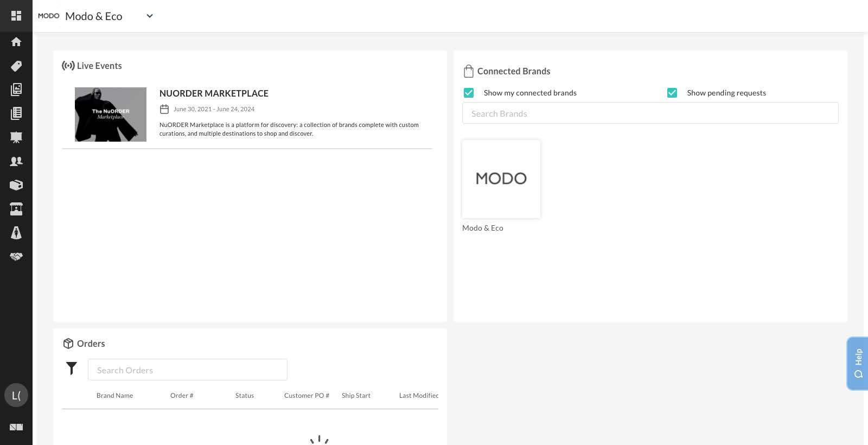868x445 pixels.
Task: Open the dress silhouette icon in sidebar
Action: pos(16,233)
